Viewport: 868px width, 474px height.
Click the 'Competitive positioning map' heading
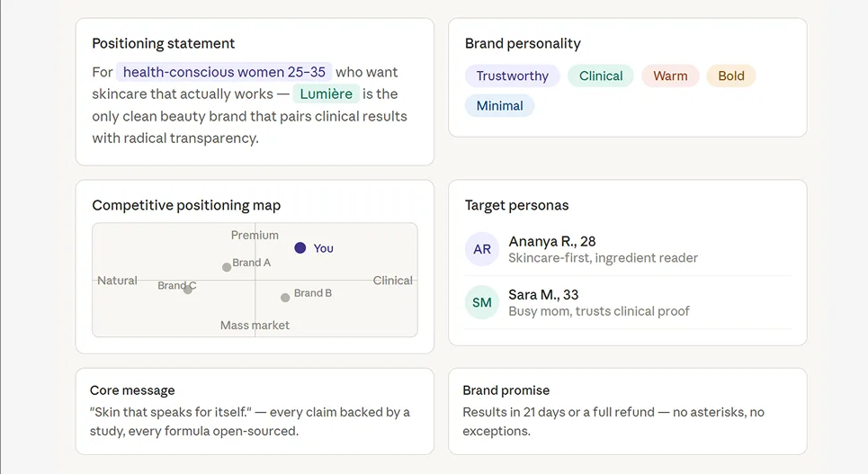[186, 205]
